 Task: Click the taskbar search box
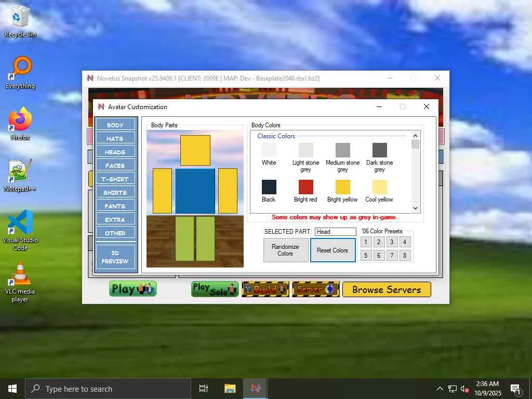click(x=108, y=389)
